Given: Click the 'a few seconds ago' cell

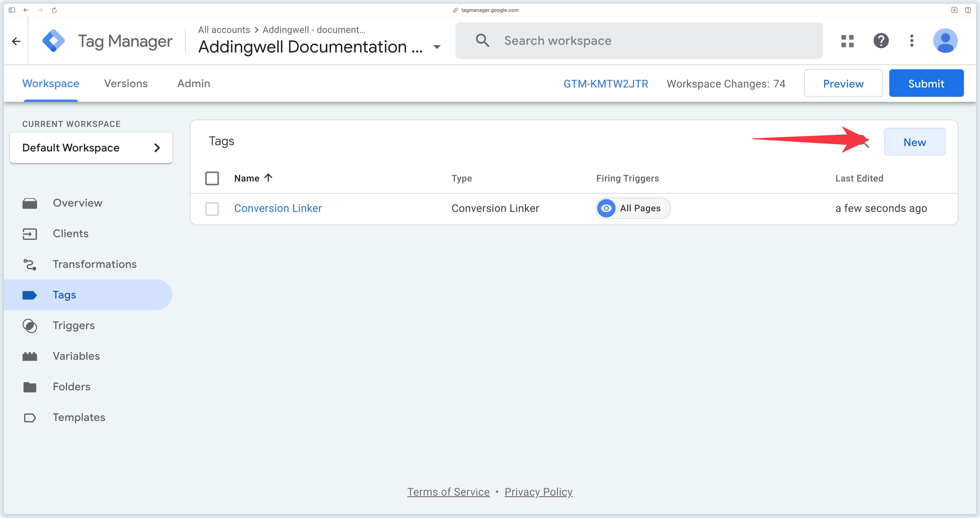Looking at the screenshot, I should tap(881, 209).
